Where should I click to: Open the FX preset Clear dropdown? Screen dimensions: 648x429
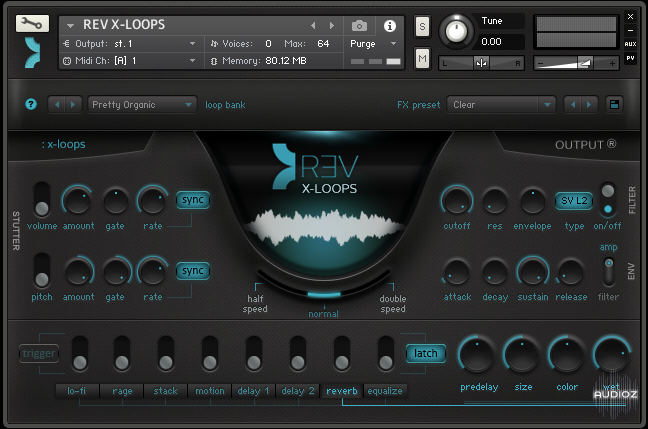(x=501, y=105)
